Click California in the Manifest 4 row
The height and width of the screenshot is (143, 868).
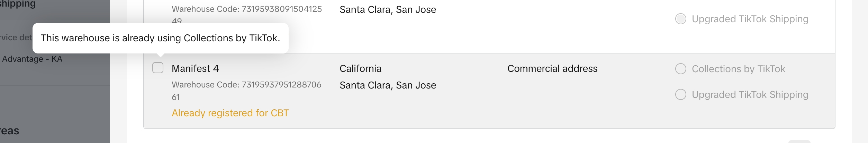[360, 69]
